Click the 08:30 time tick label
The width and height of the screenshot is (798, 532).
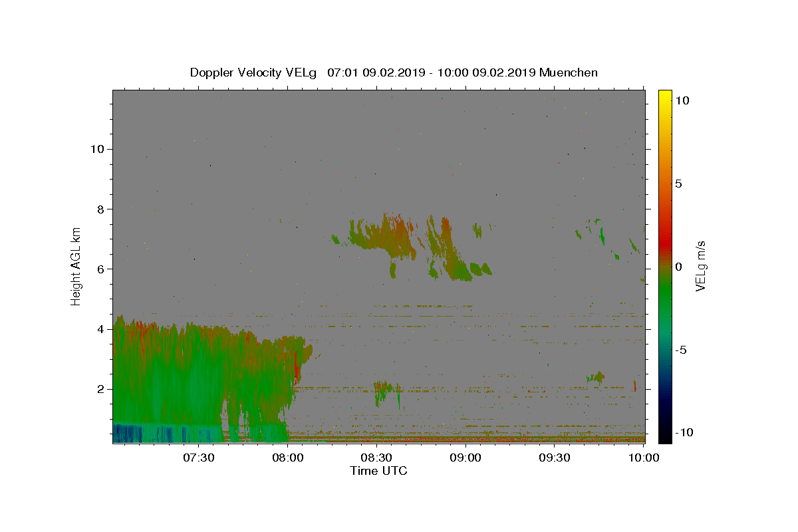(377, 458)
